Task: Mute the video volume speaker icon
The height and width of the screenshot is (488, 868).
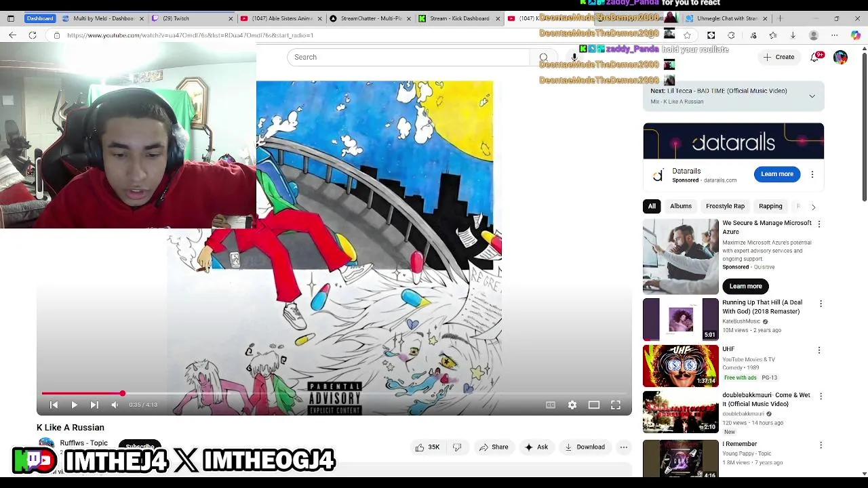Action: click(115, 405)
